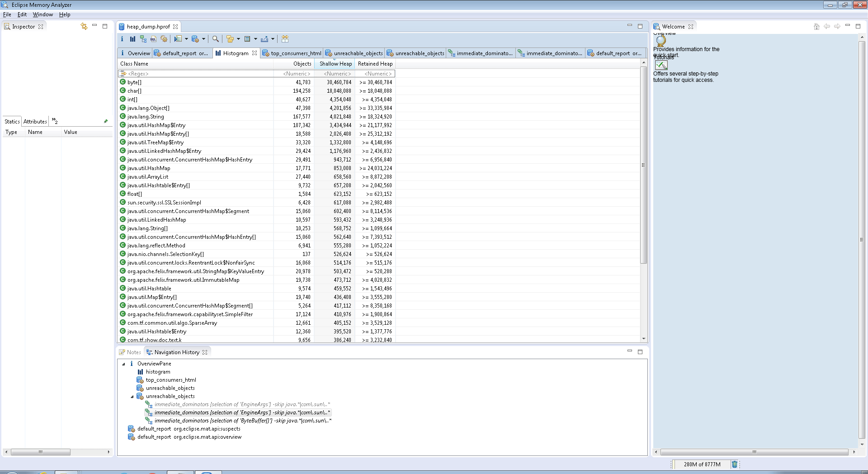Switch to the Overview tab

pyautogui.click(x=135, y=53)
